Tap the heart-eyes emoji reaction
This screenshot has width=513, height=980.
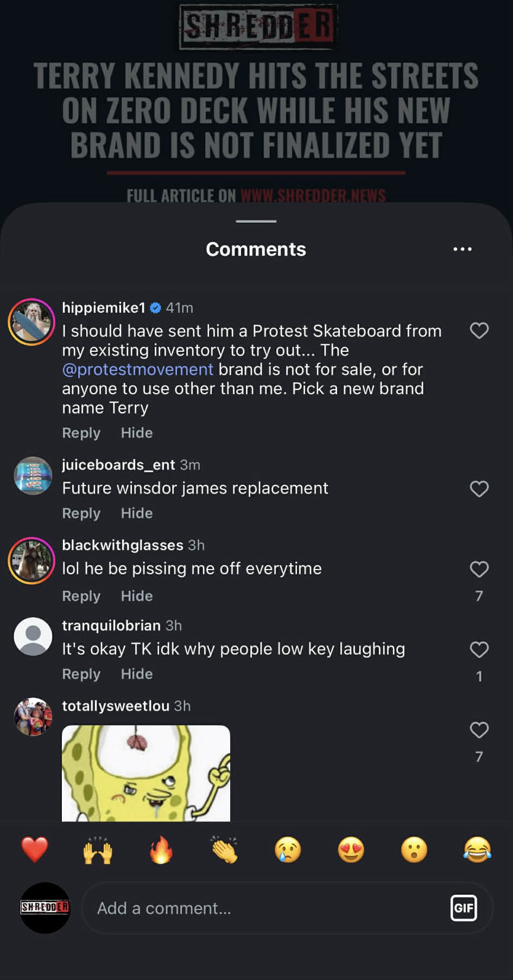pyautogui.click(x=351, y=850)
